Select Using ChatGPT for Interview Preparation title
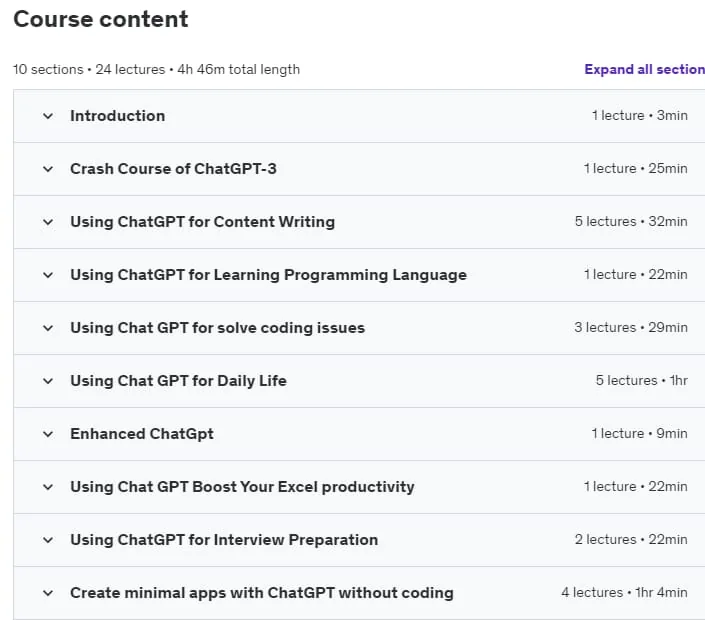The image size is (705, 620). click(224, 540)
